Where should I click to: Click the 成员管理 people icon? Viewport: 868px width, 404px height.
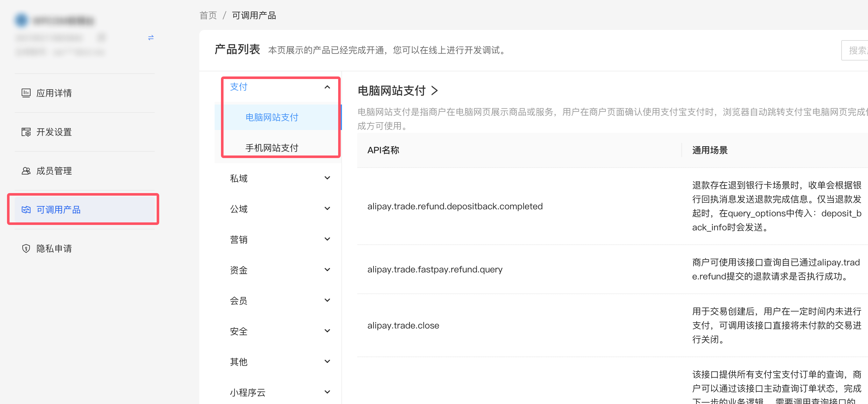[x=26, y=171]
